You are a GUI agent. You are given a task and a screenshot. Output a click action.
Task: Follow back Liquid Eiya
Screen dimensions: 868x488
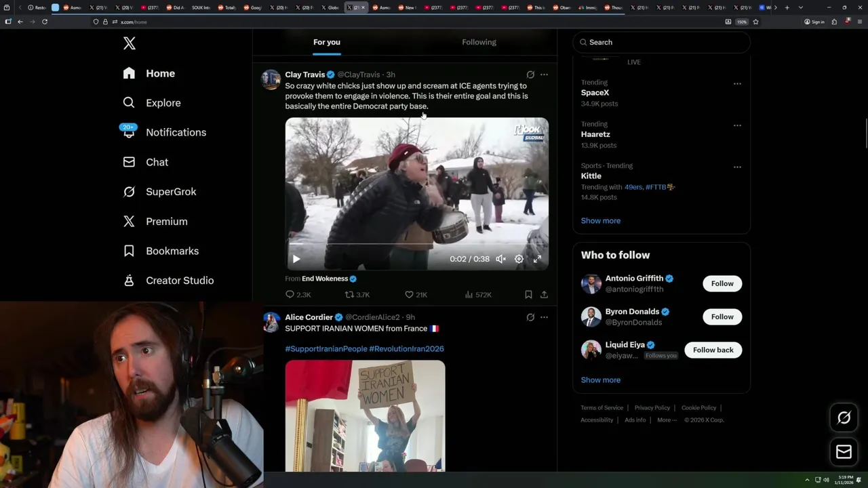(x=713, y=350)
